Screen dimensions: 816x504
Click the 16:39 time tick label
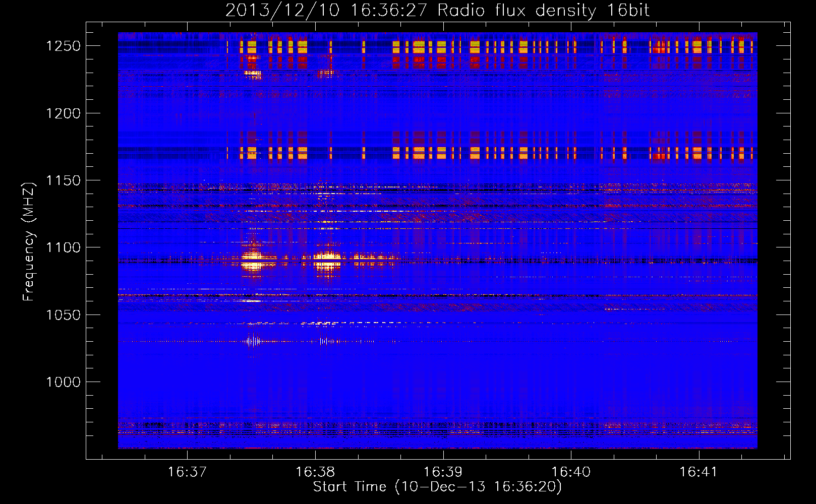point(443,472)
